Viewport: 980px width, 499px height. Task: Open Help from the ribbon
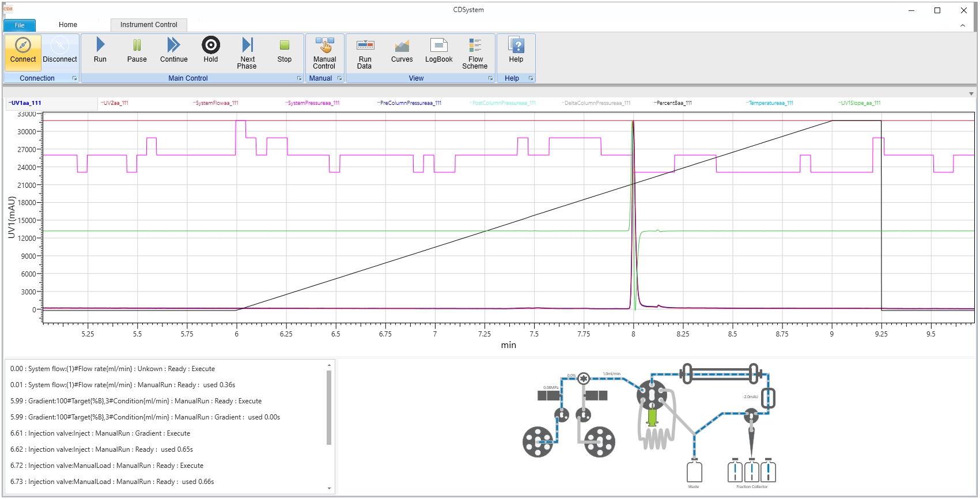click(516, 50)
